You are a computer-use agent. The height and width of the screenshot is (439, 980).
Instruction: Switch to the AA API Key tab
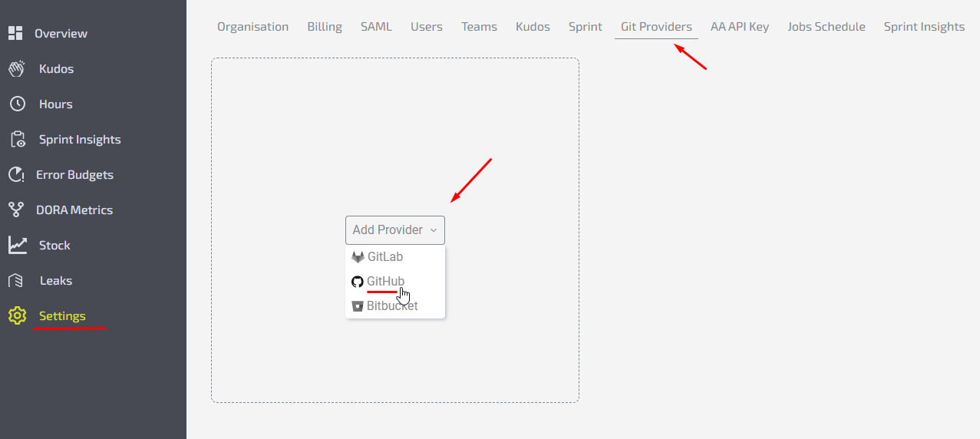739,27
